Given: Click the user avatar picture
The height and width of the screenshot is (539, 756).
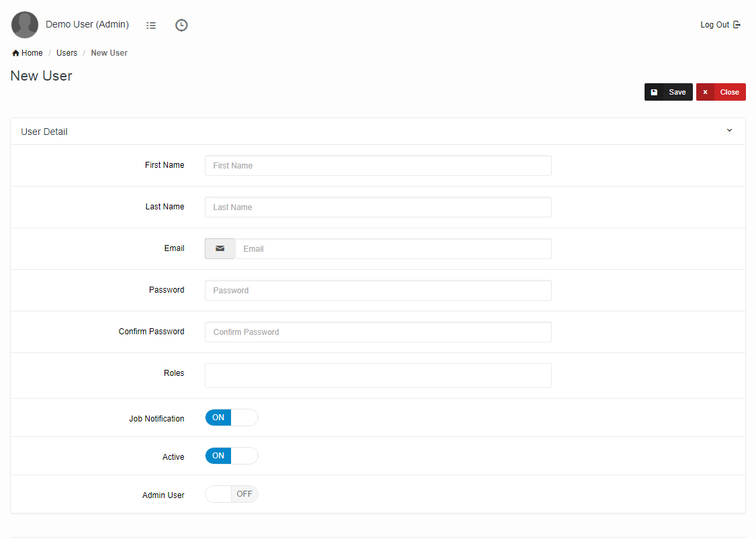Looking at the screenshot, I should (x=25, y=25).
